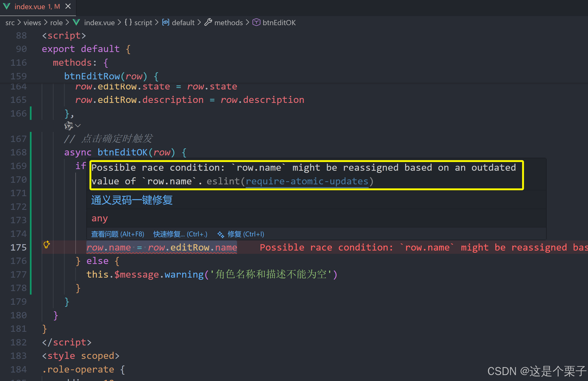This screenshot has height=381, width=588.
Task: Click the Vue logo icon in the index.vue tab
Action: [x=7, y=6]
